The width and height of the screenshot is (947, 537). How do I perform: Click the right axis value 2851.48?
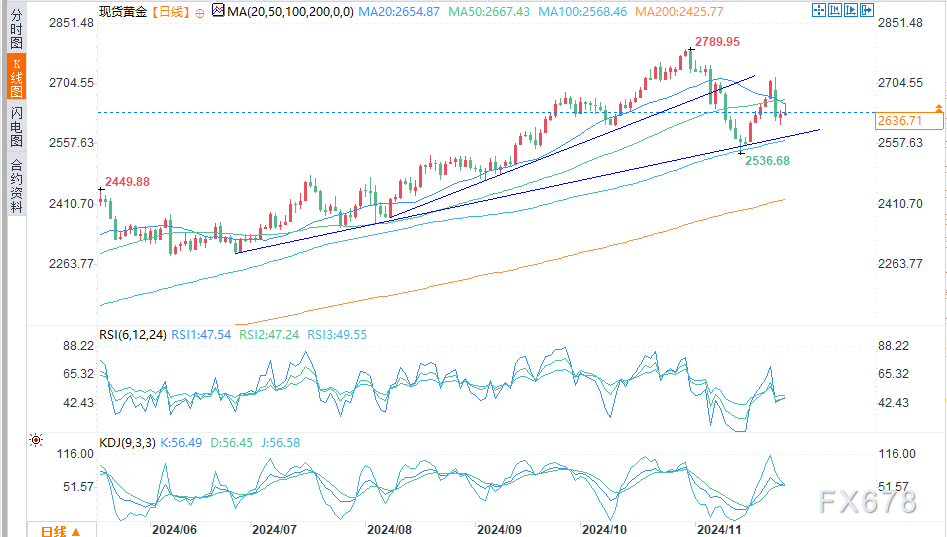click(900, 23)
